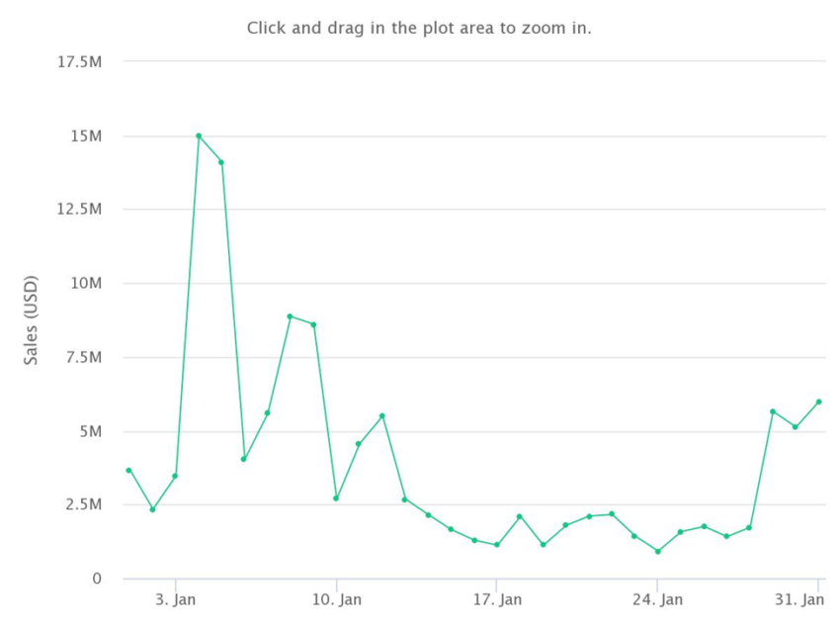Image resolution: width=840 pixels, height=630 pixels.
Task: Click the 2.5M y-axis label
Action: coord(83,504)
